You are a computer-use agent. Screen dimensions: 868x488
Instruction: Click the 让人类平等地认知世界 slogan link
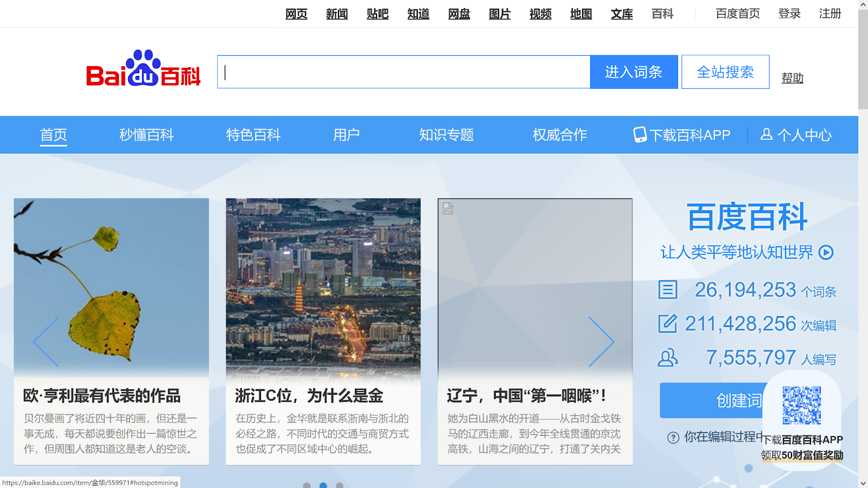pos(737,252)
